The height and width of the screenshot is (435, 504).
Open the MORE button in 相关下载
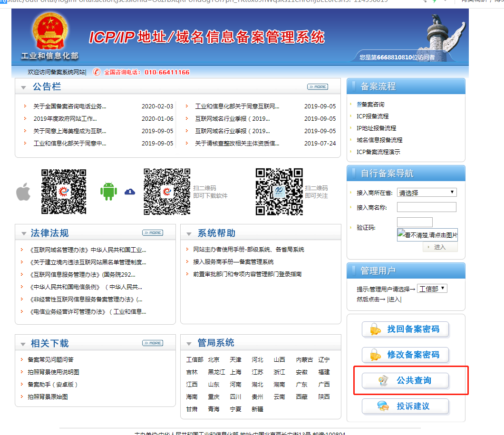point(152,343)
